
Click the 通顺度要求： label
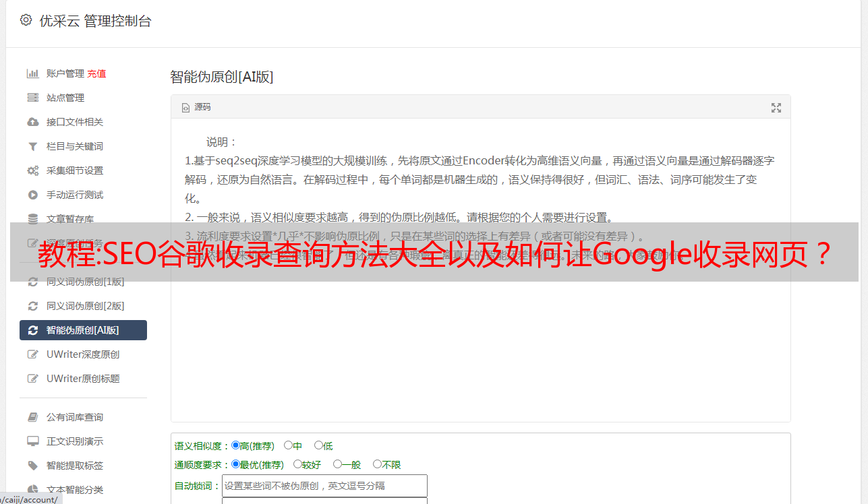point(202,465)
